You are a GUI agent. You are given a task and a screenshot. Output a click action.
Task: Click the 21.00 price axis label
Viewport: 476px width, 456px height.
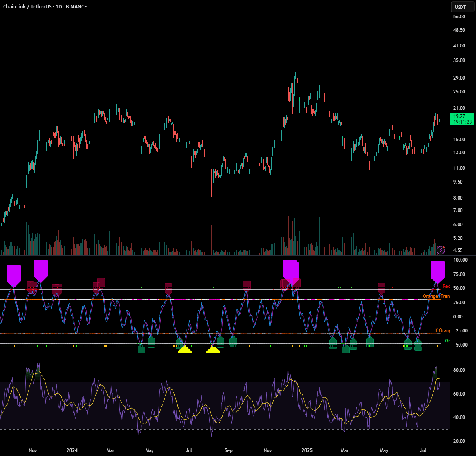click(x=459, y=108)
